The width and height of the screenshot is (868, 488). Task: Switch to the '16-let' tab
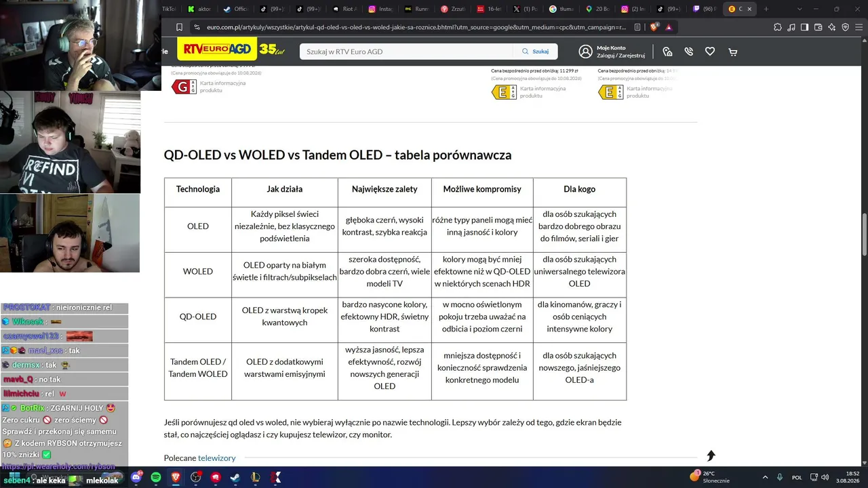488,9
